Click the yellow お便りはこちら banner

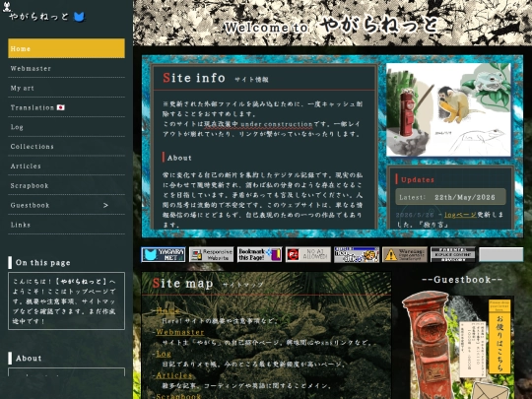(499, 337)
